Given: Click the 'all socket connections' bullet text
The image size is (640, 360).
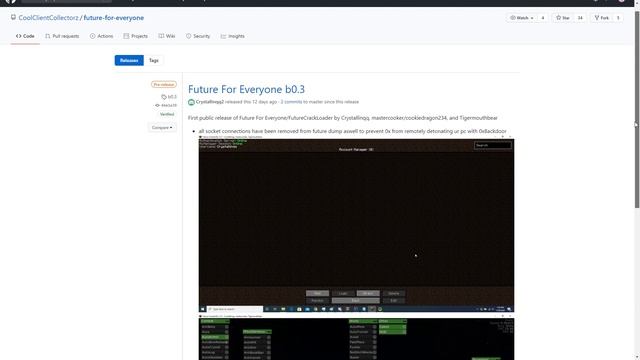Looking at the screenshot, I should click(x=352, y=131).
